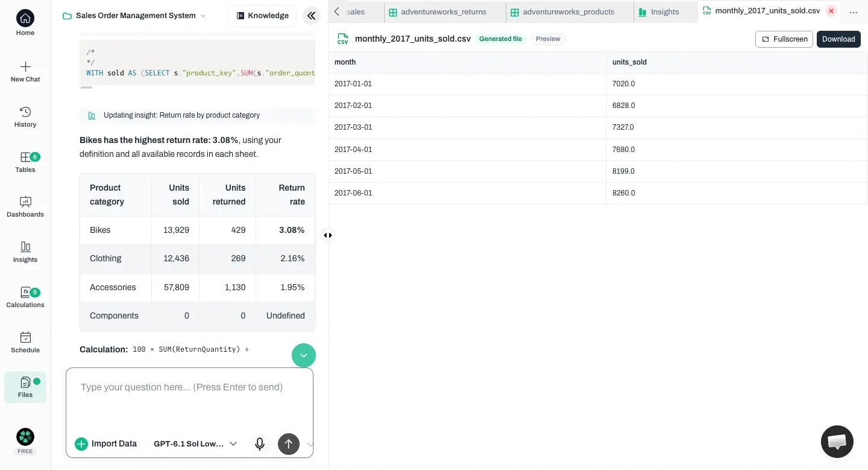This screenshot has width=868, height=470.
Task: Select the 2017-03-01 cell
Action: pyautogui.click(x=467, y=127)
